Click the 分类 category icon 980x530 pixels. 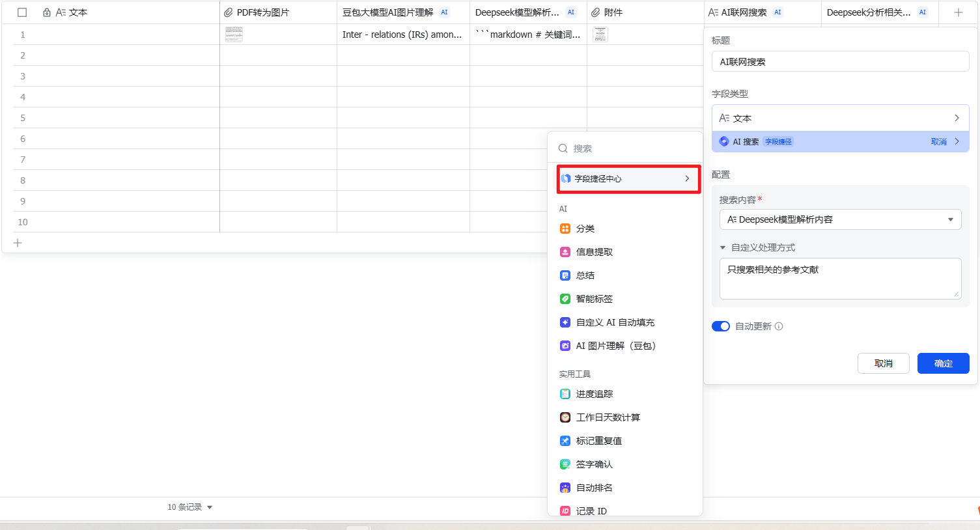[565, 229]
